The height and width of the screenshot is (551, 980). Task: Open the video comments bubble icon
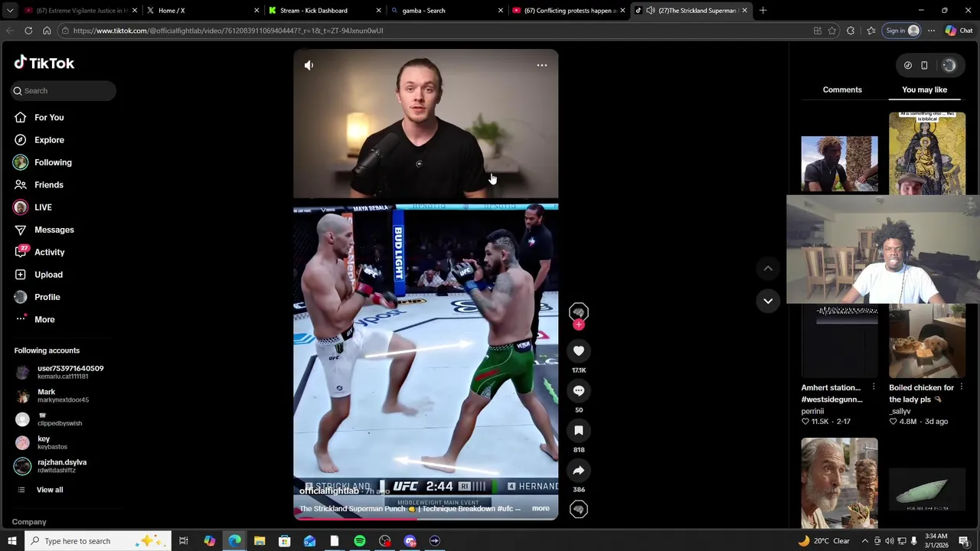(579, 391)
